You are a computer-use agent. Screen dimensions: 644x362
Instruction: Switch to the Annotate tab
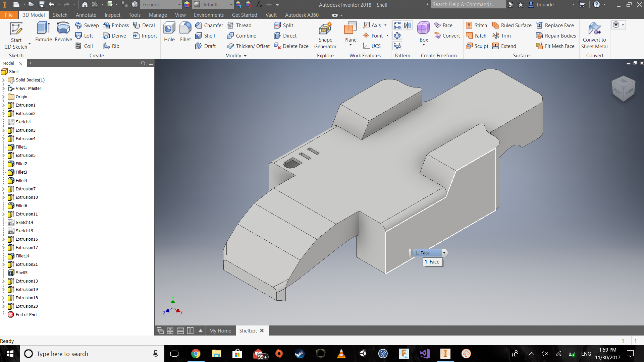tap(86, 15)
